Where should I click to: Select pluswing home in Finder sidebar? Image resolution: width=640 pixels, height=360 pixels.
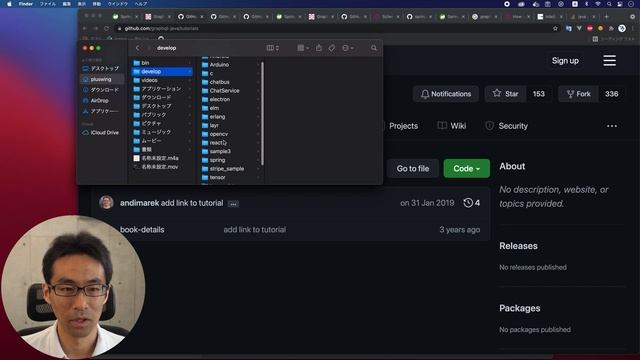[101, 79]
